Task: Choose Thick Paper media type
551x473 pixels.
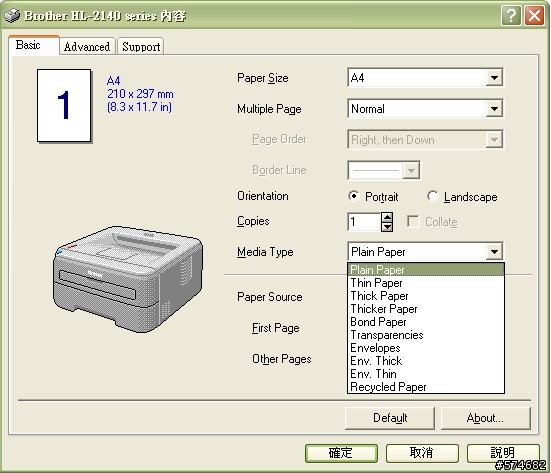Action: point(426,296)
